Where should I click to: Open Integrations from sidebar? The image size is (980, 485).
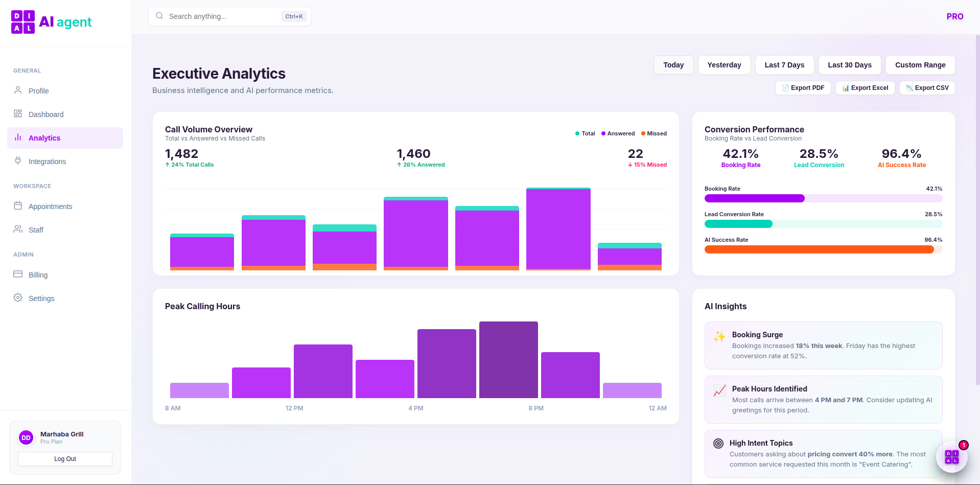pos(65,161)
